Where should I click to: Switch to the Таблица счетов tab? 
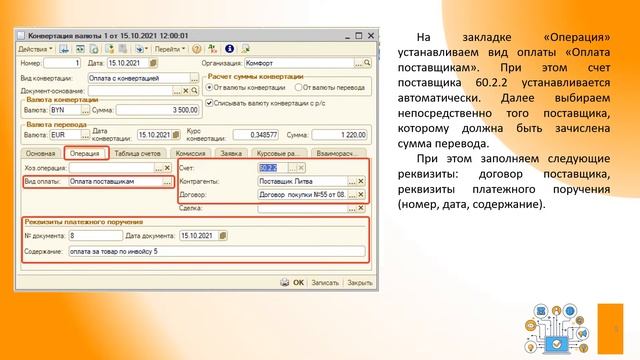tap(138, 153)
